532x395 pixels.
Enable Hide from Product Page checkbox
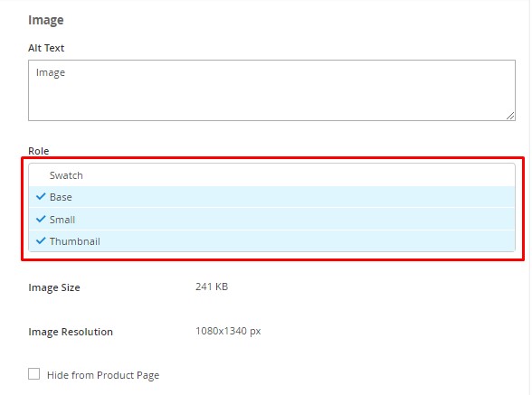(x=34, y=374)
